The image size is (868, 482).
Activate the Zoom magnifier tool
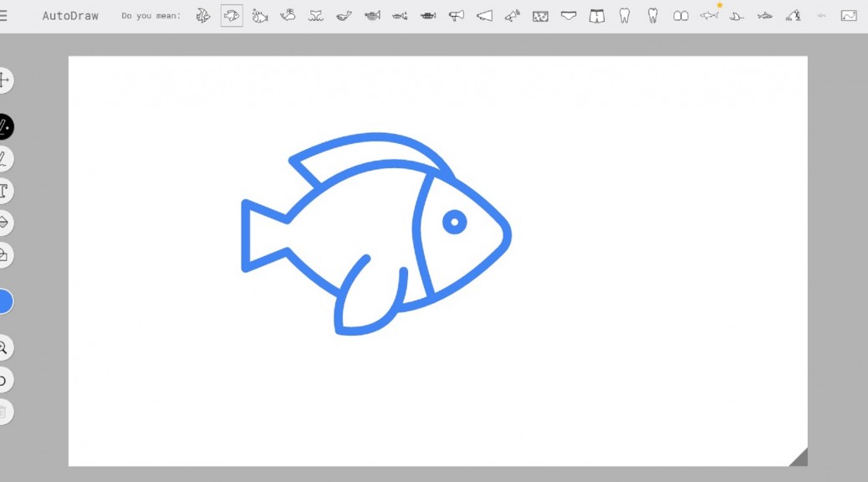[x=8, y=348]
